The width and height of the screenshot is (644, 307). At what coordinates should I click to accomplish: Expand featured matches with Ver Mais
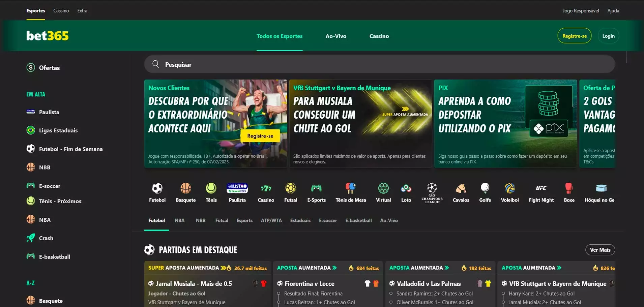click(x=600, y=250)
